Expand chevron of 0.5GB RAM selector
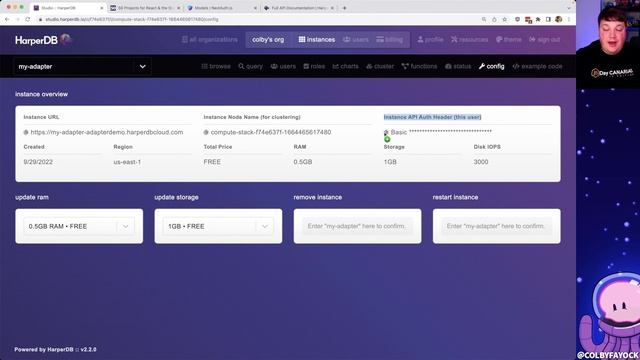Image resolution: width=640 pixels, height=360 pixels. tap(125, 226)
